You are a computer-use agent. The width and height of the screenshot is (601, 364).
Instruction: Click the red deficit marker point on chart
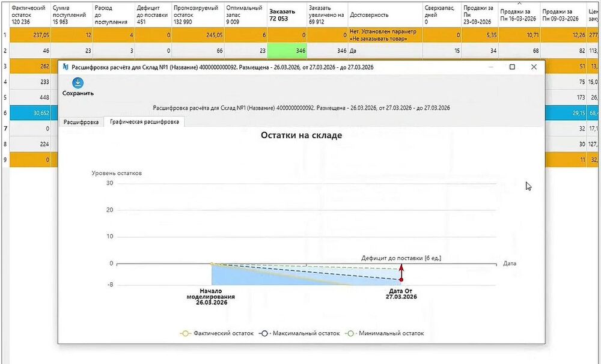click(x=401, y=280)
